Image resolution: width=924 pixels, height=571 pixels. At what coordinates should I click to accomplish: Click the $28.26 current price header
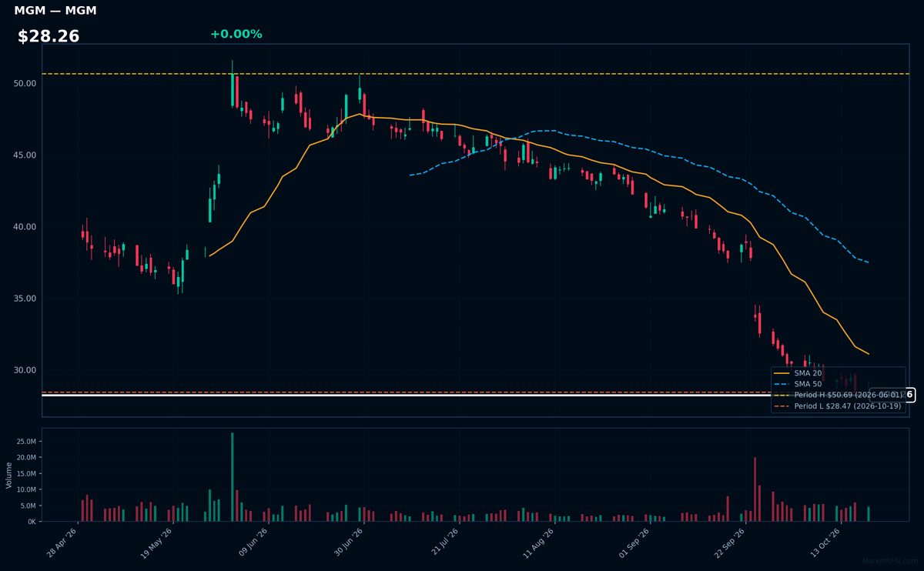tap(49, 37)
